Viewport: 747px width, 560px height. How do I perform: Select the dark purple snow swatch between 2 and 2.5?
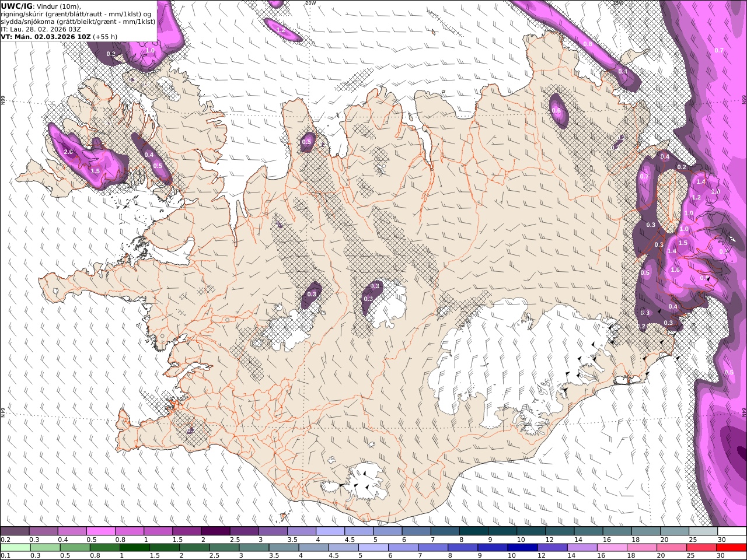point(215,531)
